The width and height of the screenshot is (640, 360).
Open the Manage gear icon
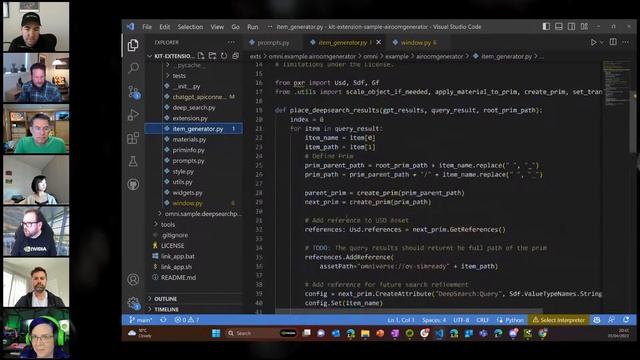[x=133, y=303]
